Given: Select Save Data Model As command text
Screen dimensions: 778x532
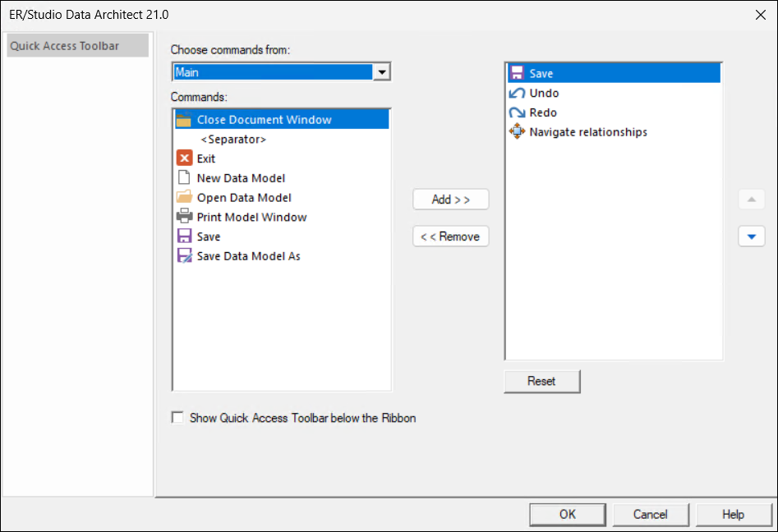Looking at the screenshot, I should tap(249, 256).
